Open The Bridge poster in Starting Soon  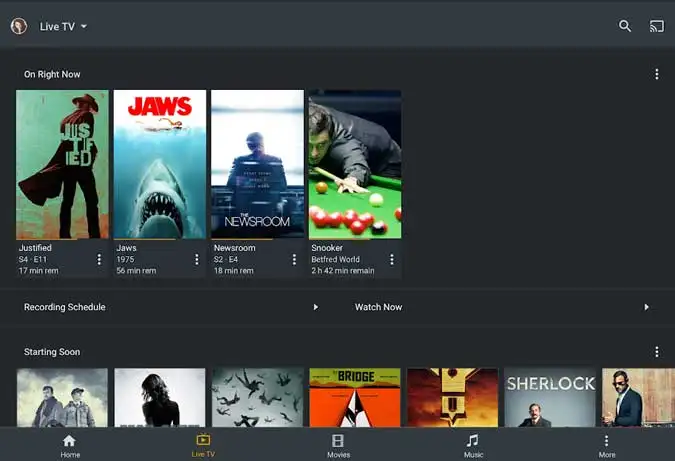click(x=355, y=397)
